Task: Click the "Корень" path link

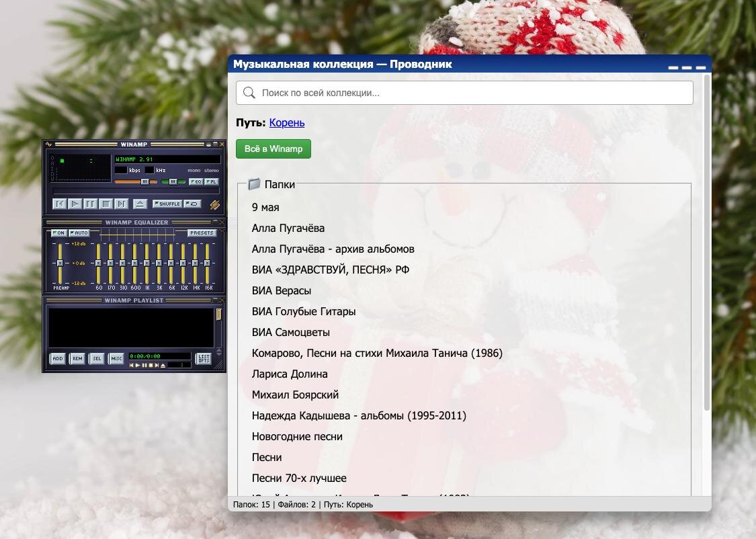Action: (287, 122)
